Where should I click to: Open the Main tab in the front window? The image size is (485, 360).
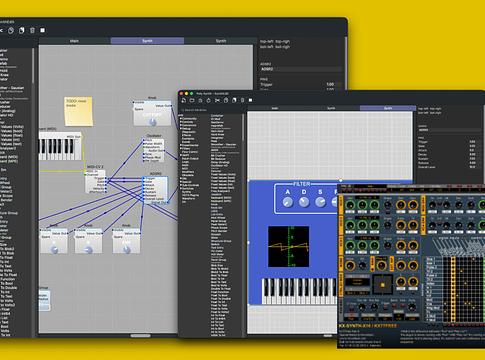point(275,108)
